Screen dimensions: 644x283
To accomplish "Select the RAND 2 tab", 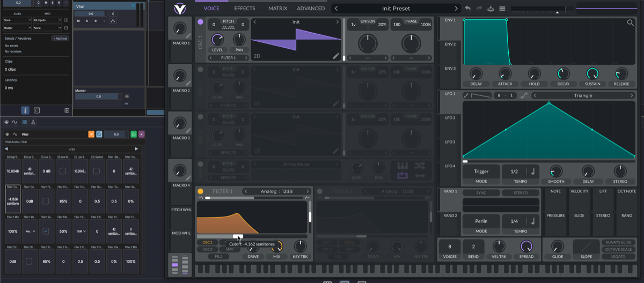I will (x=450, y=215).
